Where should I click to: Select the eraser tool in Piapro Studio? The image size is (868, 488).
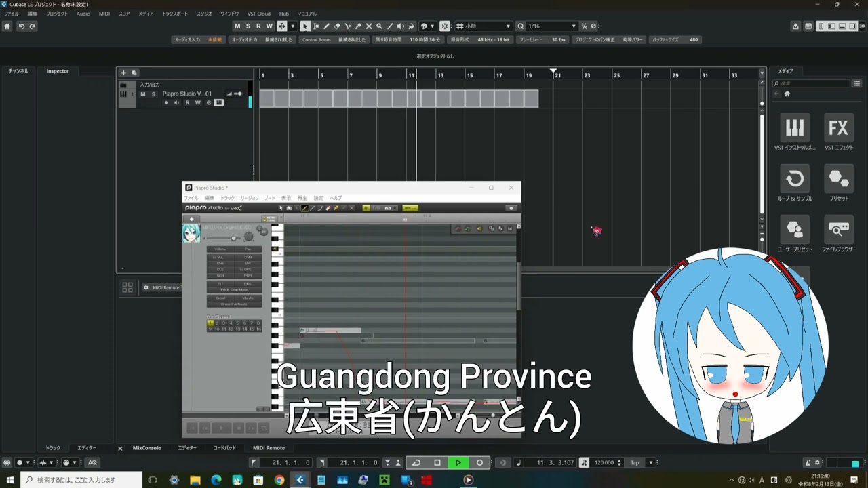click(328, 208)
